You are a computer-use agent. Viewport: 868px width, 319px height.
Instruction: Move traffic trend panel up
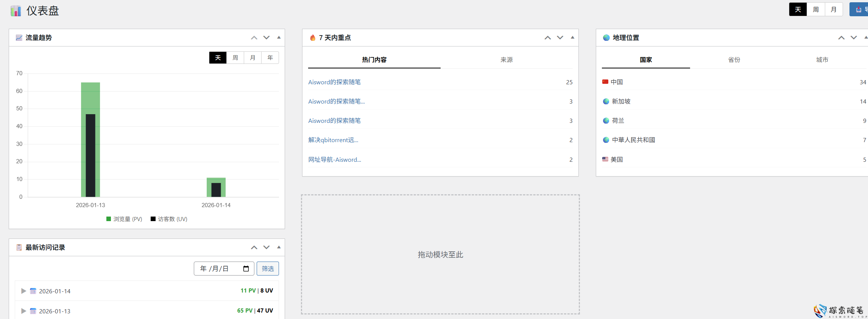(254, 37)
